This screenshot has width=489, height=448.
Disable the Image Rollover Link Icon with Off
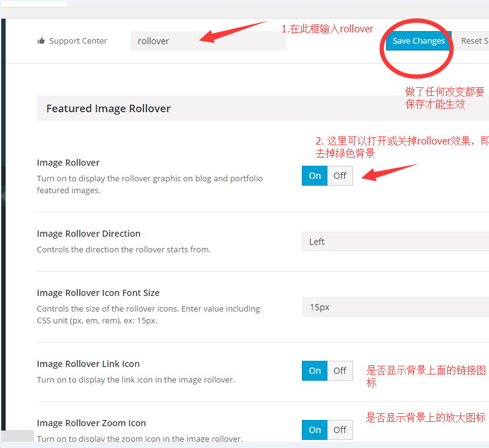[340, 371]
